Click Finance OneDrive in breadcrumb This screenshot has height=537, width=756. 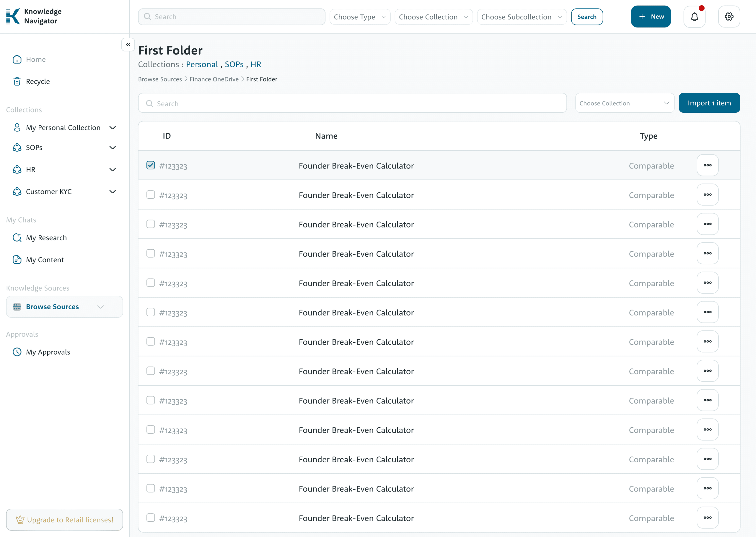tap(214, 79)
